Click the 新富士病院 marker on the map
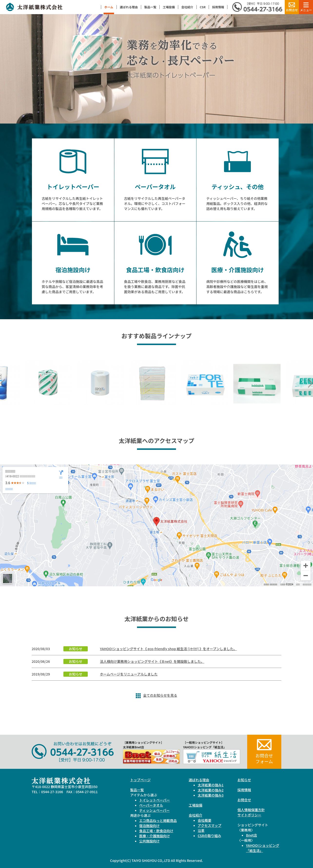The width and height of the screenshot is (313, 868). point(257,494)
